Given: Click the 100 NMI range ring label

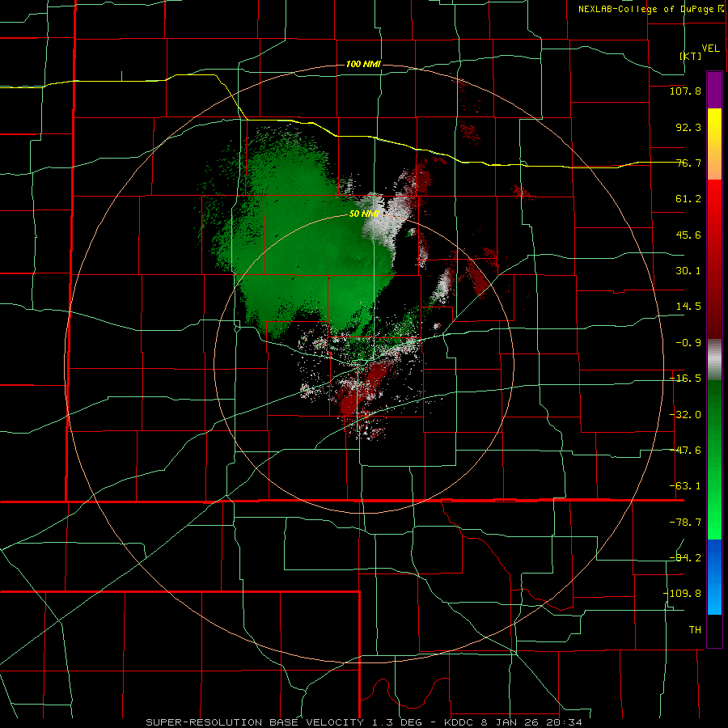Looking at the screenshot, I should click(363, 64).
